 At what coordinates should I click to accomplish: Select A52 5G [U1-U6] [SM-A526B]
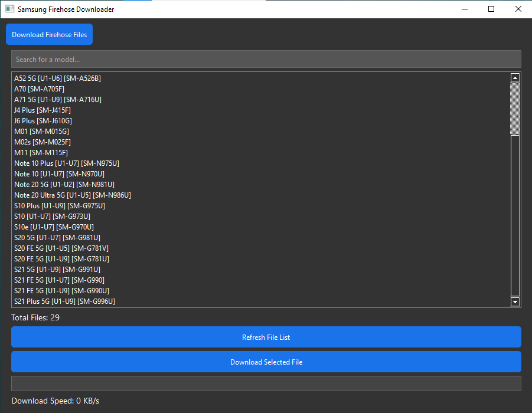[x=261, y=78]
